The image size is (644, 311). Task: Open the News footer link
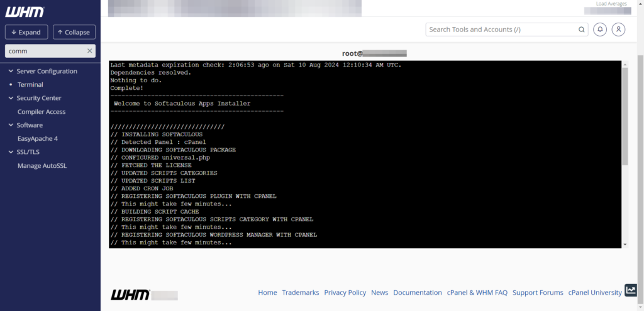(379, 293)
